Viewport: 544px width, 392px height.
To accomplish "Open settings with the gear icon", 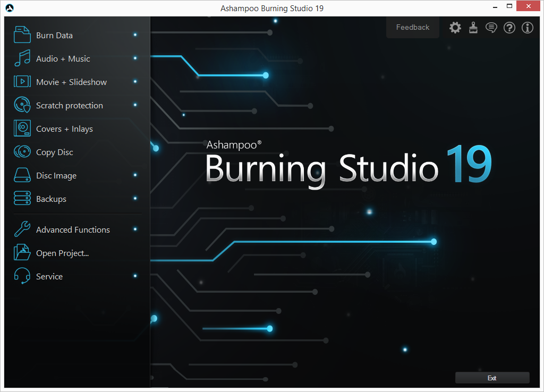I will (455, 28).
